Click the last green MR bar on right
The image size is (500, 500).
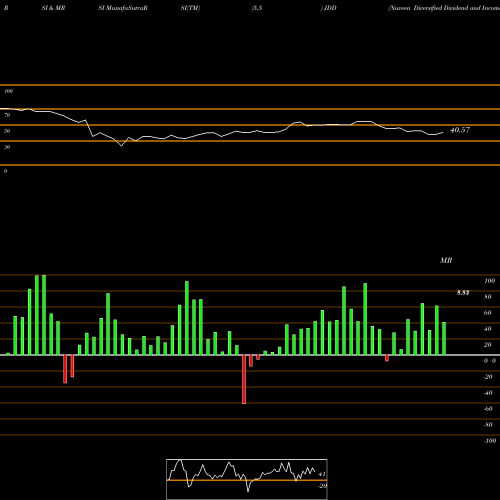pyautogui.click(x=444, y=339)
